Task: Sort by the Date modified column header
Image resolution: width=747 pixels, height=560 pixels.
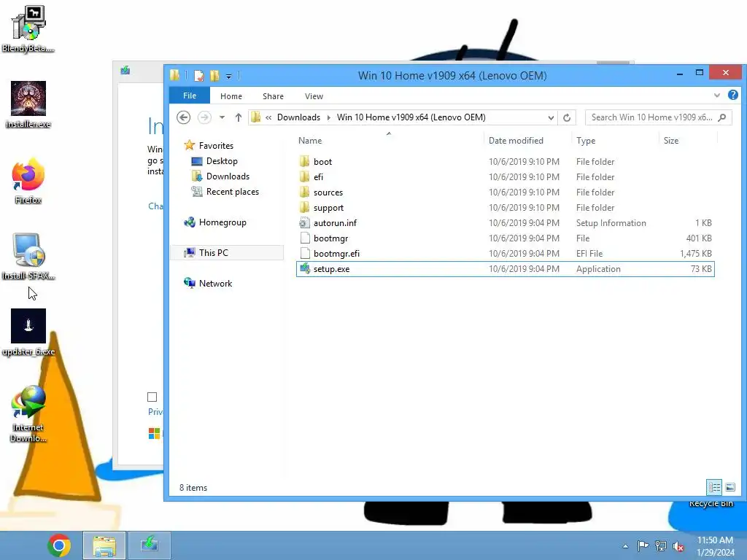Action: click(516, 141)
